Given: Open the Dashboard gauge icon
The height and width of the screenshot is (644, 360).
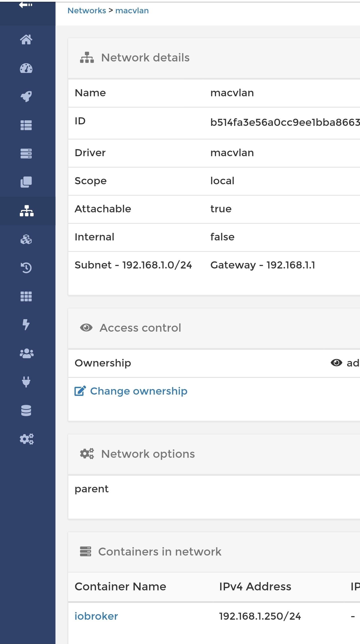Looking at the screenshot, I should pos(26,68).
